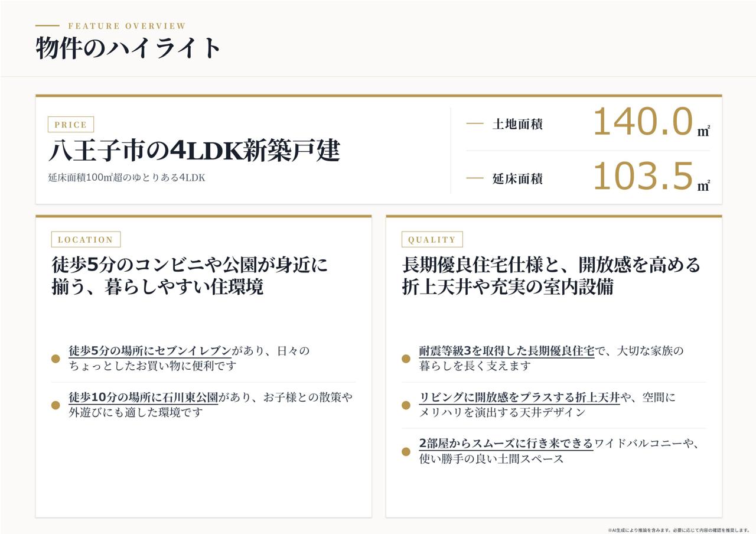Click the bullet dot beside 石川東公園 item

point(56,405)
